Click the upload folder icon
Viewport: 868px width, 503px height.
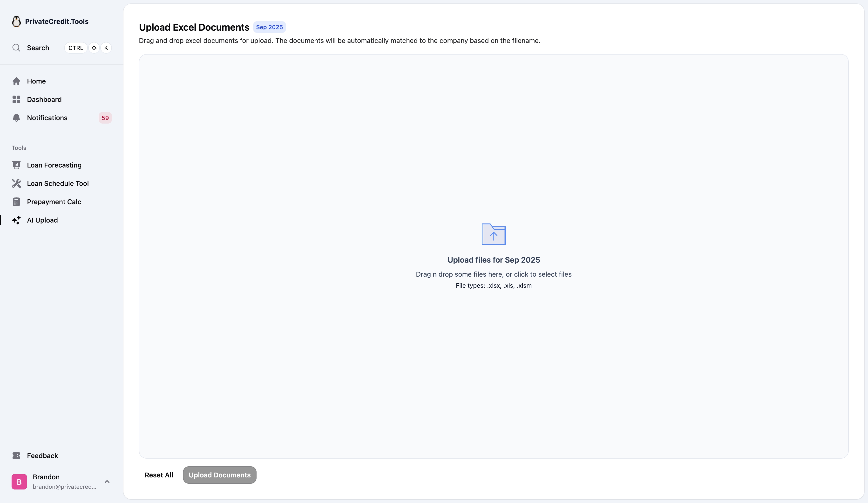coord(493,234)
